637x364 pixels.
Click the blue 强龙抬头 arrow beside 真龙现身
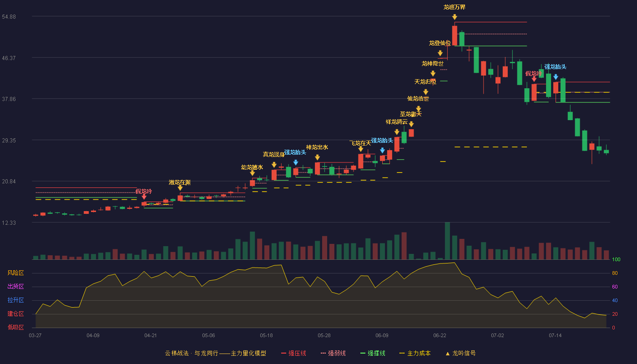click(x=296, y=162)
